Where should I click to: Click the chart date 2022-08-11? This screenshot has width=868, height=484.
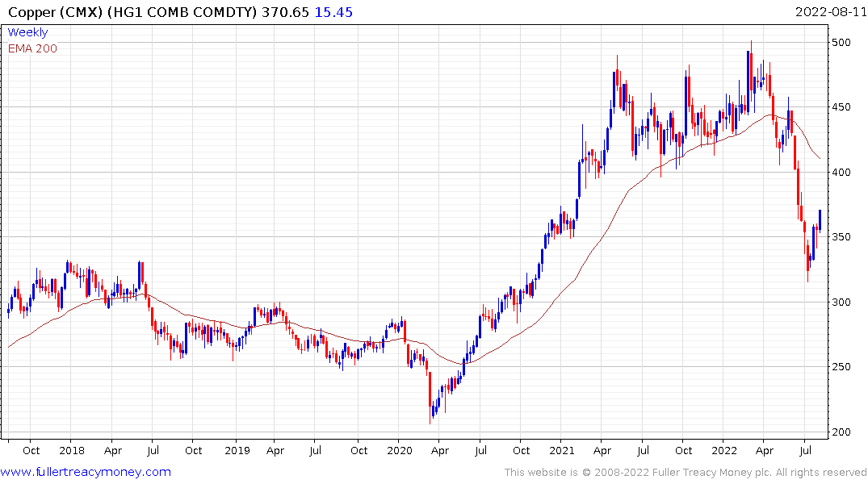click(x=831, y=11)
